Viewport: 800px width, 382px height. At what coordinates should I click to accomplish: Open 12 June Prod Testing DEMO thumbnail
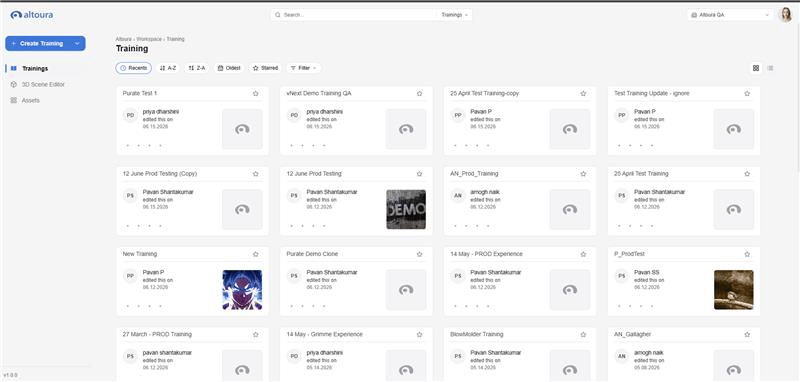[406, 209]
